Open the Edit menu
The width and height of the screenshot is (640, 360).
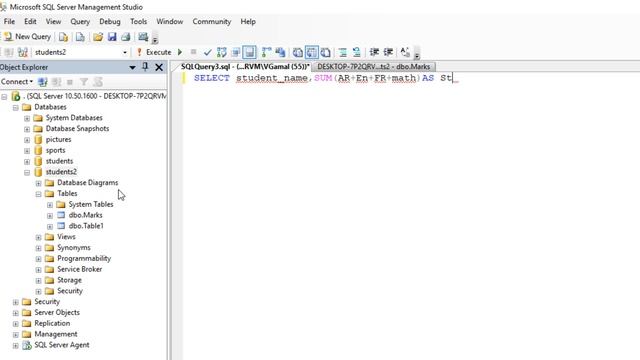click(30, 22)
